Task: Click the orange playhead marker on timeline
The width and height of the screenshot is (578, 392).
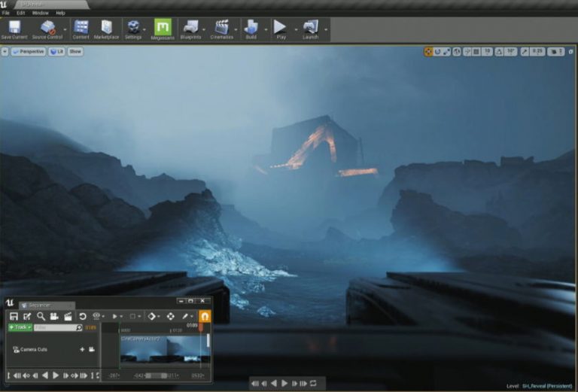Action: tap(200, 327)
